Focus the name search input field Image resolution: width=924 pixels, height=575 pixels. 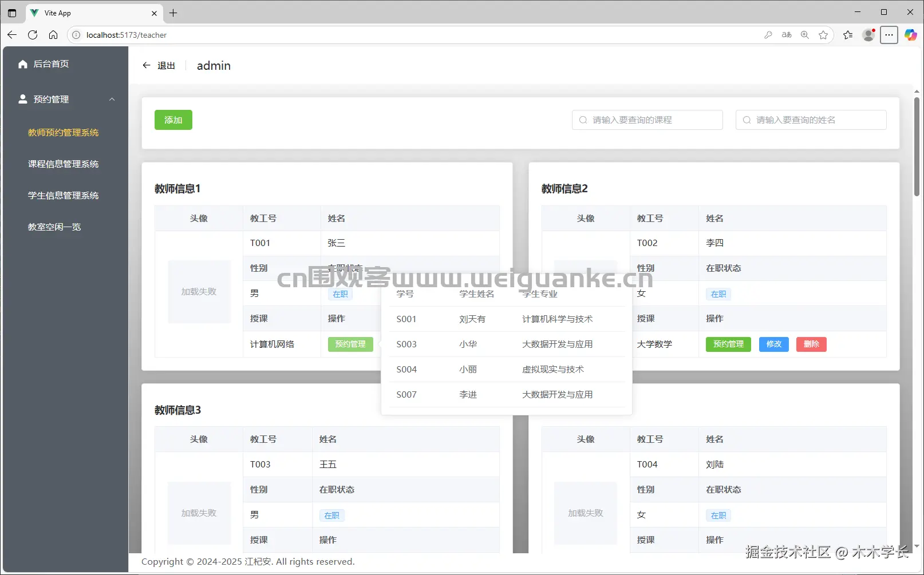click(811, 120)
